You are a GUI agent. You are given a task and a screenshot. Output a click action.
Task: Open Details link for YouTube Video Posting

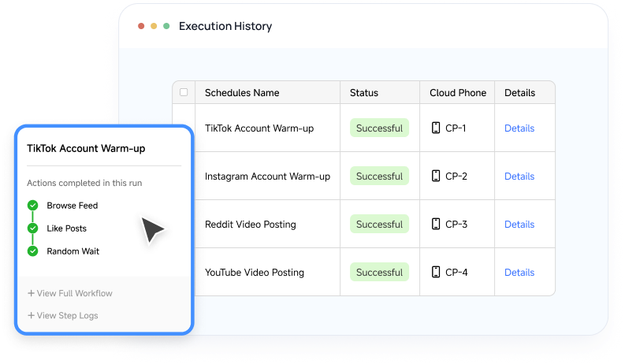pos(519,273)
